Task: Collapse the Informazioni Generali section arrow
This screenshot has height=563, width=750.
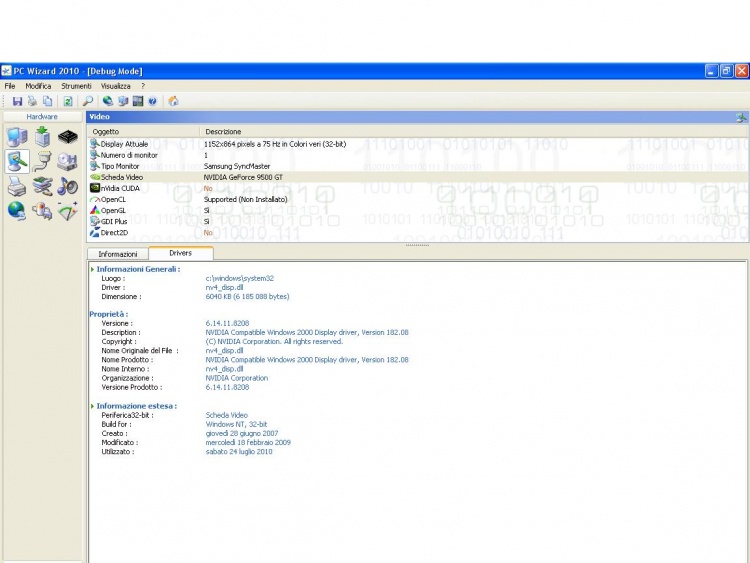Action: [93, 269]
